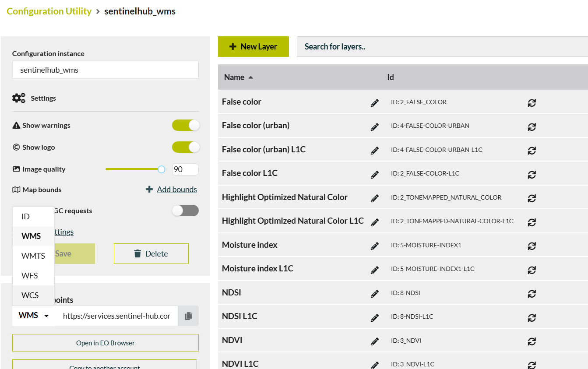Click Open in EO Browser button

[106, 343]
